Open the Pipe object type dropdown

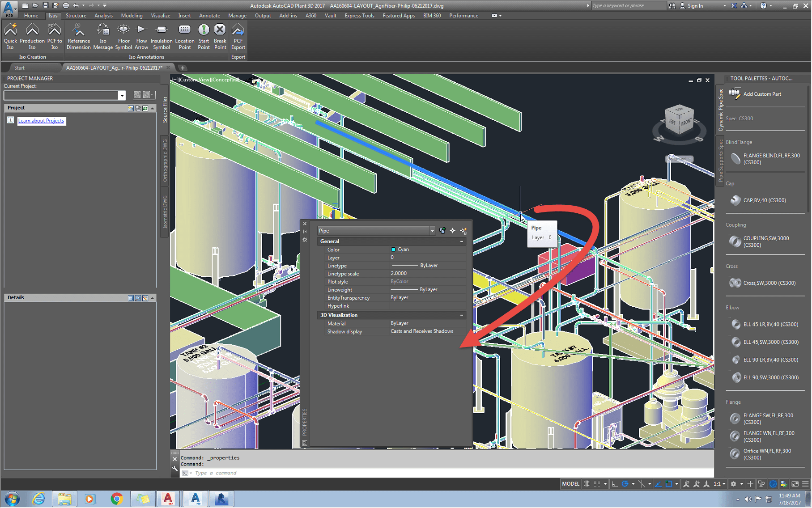point(432,231)
